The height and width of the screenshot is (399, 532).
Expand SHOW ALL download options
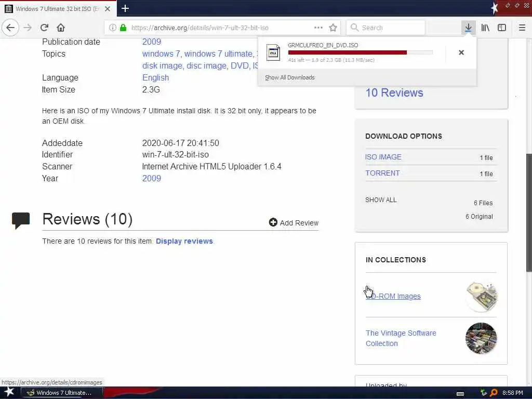coord(381,200)
